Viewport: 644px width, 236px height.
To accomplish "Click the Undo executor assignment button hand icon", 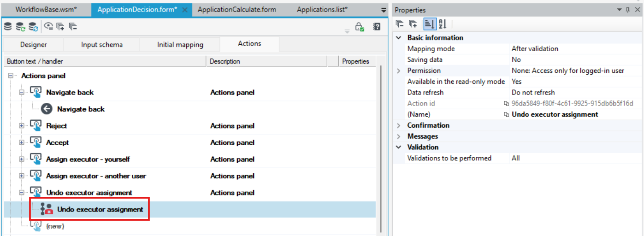I will 36,192.
